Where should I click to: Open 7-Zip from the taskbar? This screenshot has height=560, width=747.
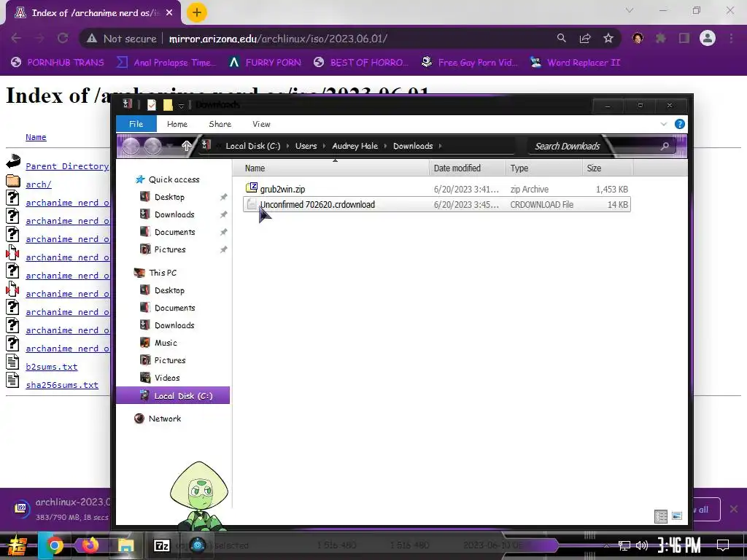(x=161, y=545)
